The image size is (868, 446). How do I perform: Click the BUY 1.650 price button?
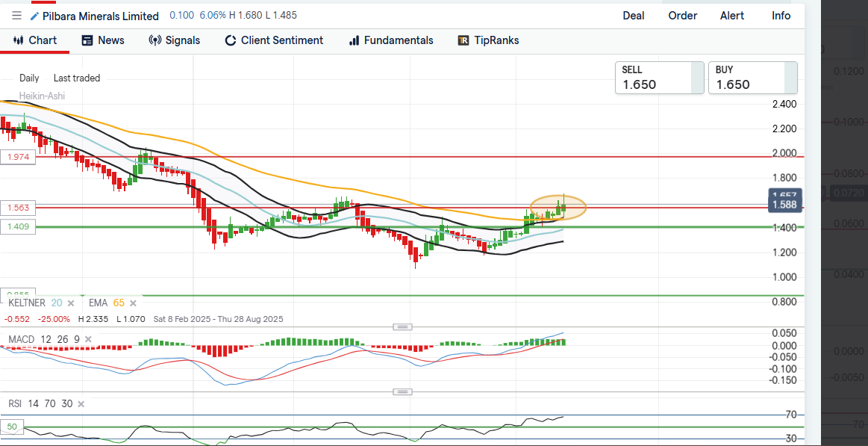click(753, 78)
